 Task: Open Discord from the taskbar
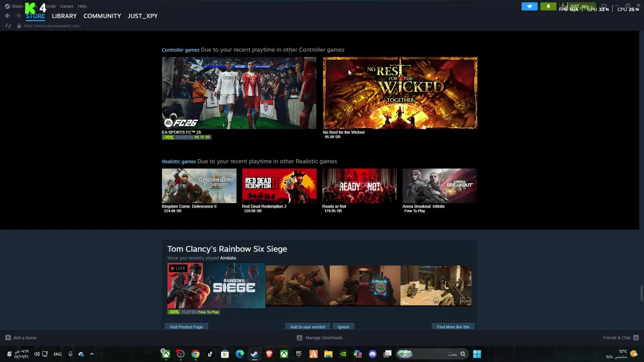coord(372,354)
